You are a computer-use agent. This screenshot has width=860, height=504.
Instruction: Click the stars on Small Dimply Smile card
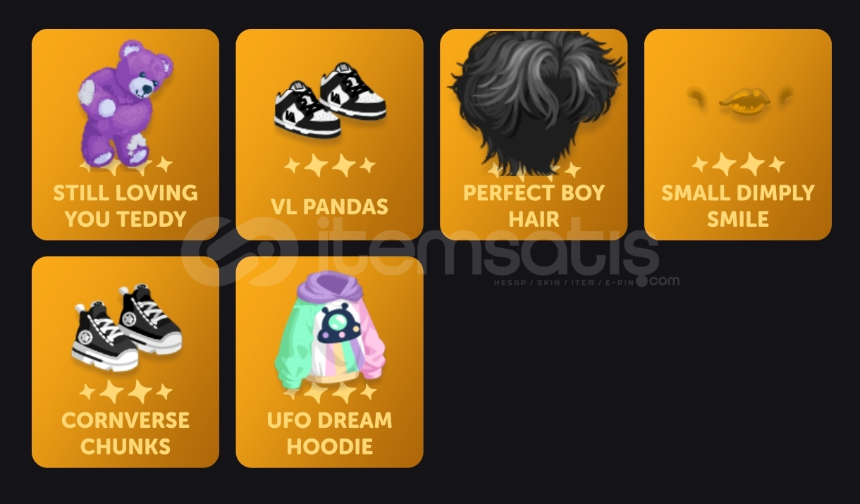click(x=738, y=165)
